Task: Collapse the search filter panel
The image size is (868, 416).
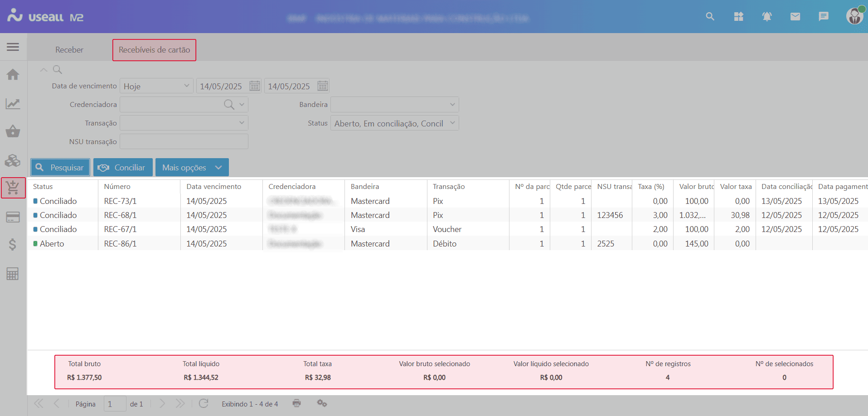Action: tap(44, 70)
